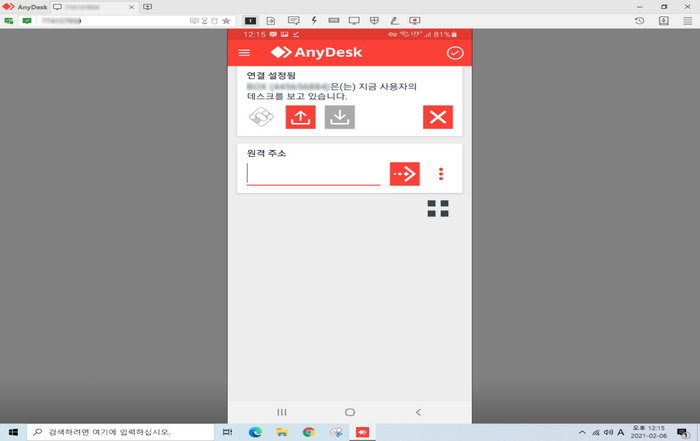Expand the system tray hidden icons
The height and width of the screenshot is (441, 700).
point(582,432)
